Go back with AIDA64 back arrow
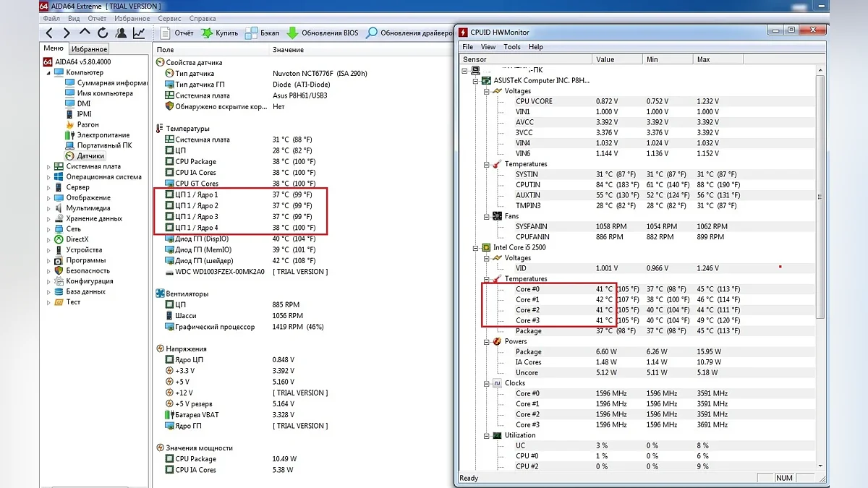 click(49, 33)
